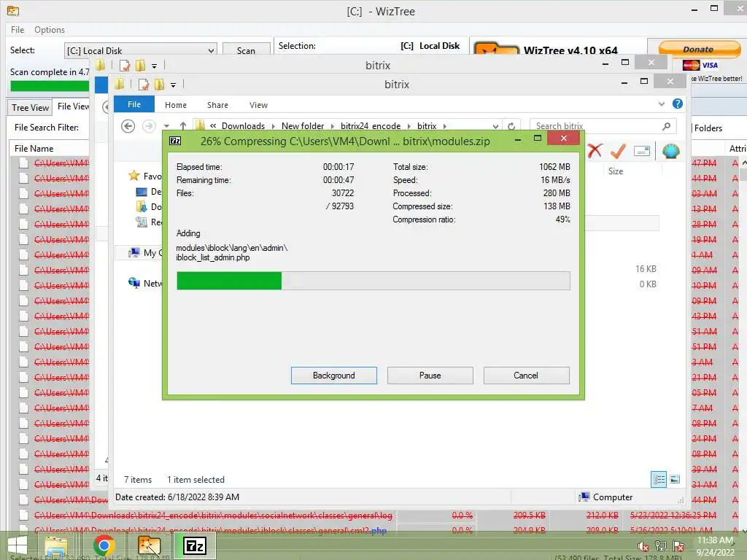Viewport: 747px width, 560px height.
Task: Click the magnifier icon in Search bitrix box
Action: point(667,126)
